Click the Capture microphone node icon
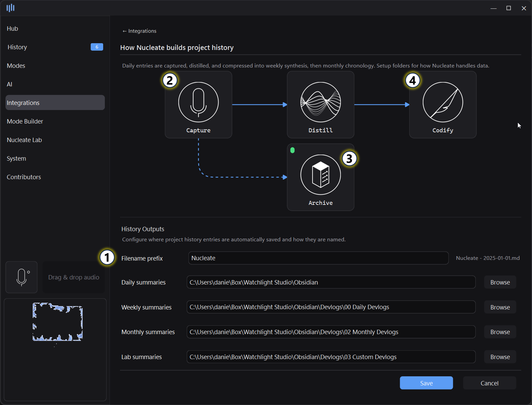 [x=198, y=102]
